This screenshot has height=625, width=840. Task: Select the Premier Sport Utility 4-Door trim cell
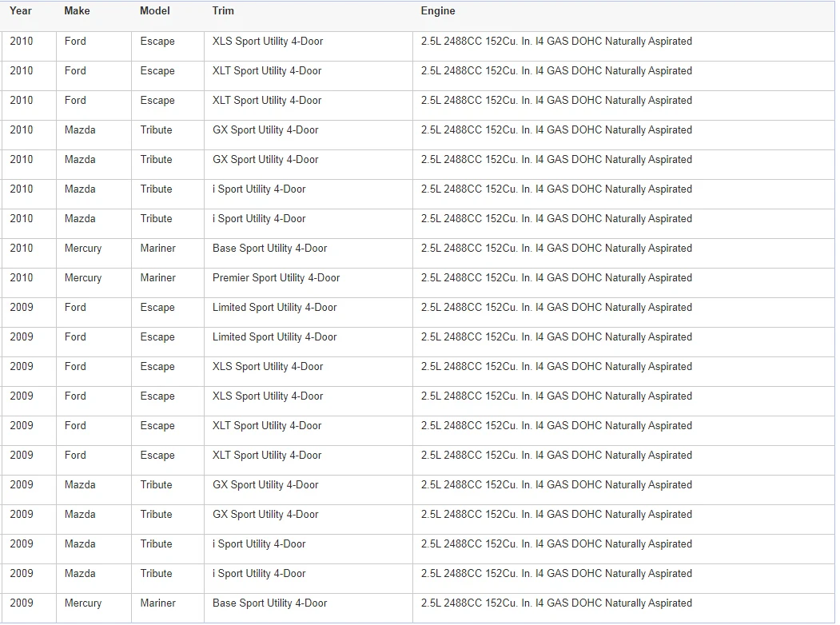click(x=308, y=283)
